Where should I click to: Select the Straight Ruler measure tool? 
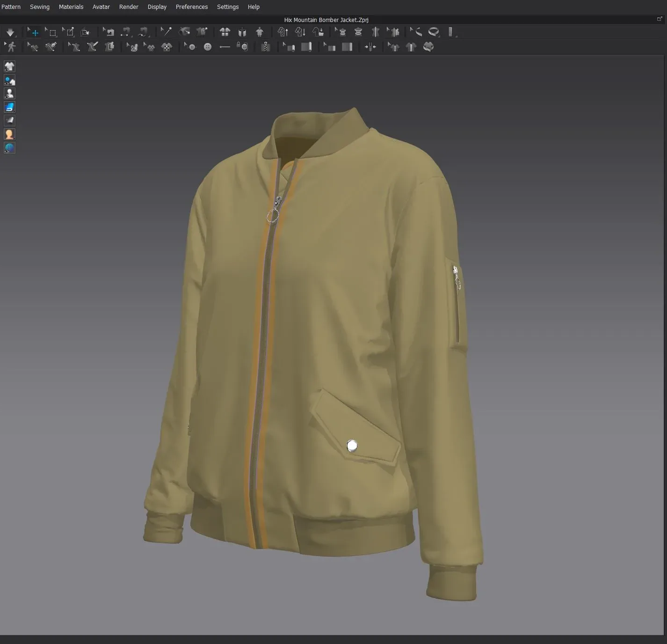(x=451, y=32)
